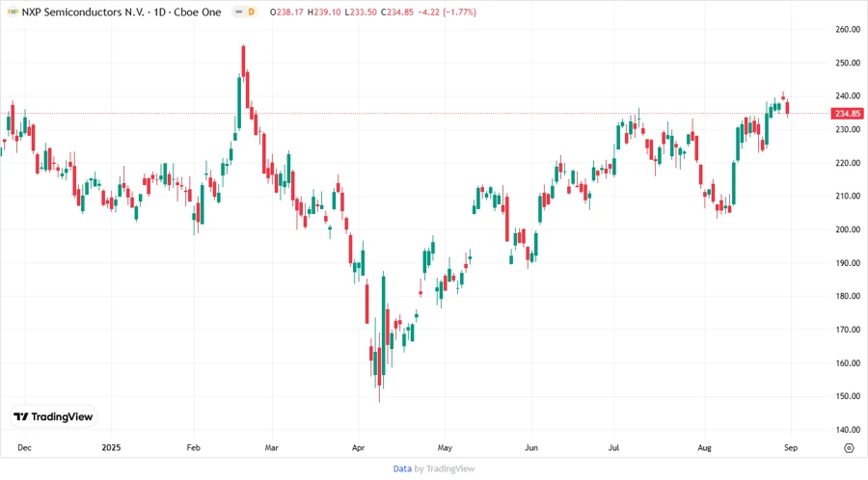Click the 240.00 price axis label
The image size is (868, 480).
848,95
